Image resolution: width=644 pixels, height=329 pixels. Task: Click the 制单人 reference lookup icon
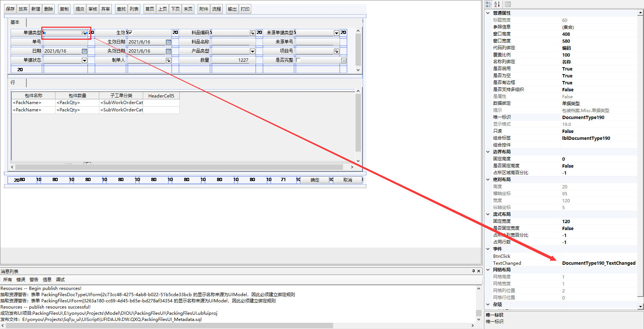[168, 60]
